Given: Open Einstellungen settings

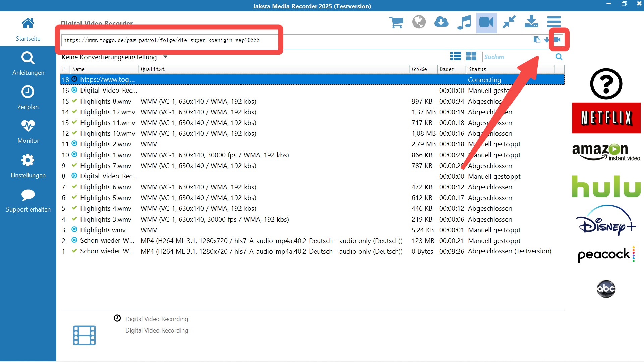Looking at the screenshot, I should tap(28, 166).
